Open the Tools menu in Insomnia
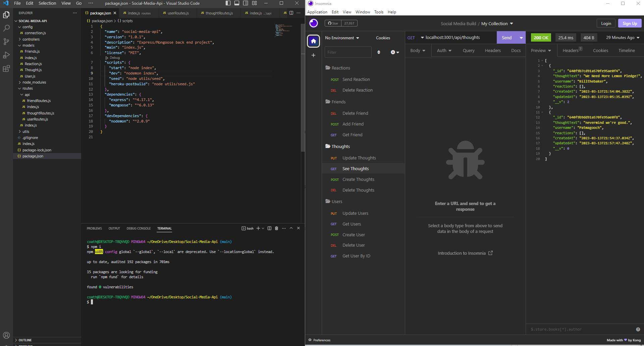644x346 pixels. (379, 12)
